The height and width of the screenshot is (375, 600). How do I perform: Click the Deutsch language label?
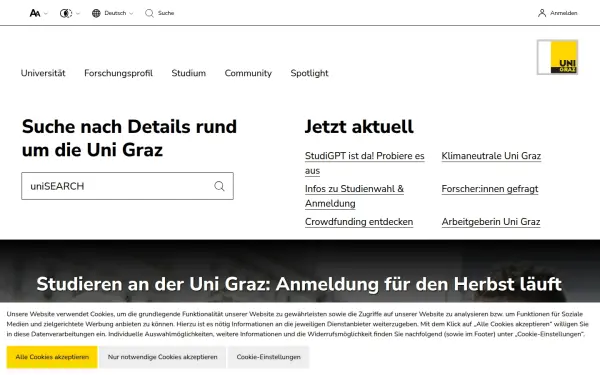point(115,13)
